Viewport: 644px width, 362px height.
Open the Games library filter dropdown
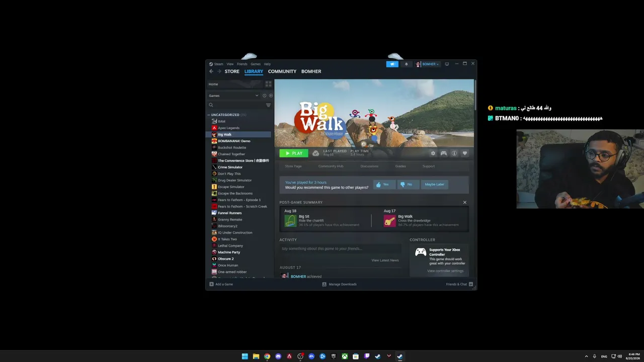234,96
